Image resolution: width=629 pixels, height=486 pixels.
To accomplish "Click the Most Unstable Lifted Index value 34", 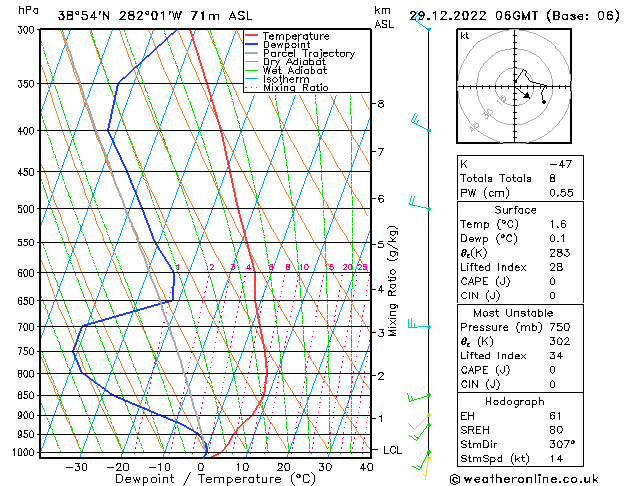I will click(556, 356).
